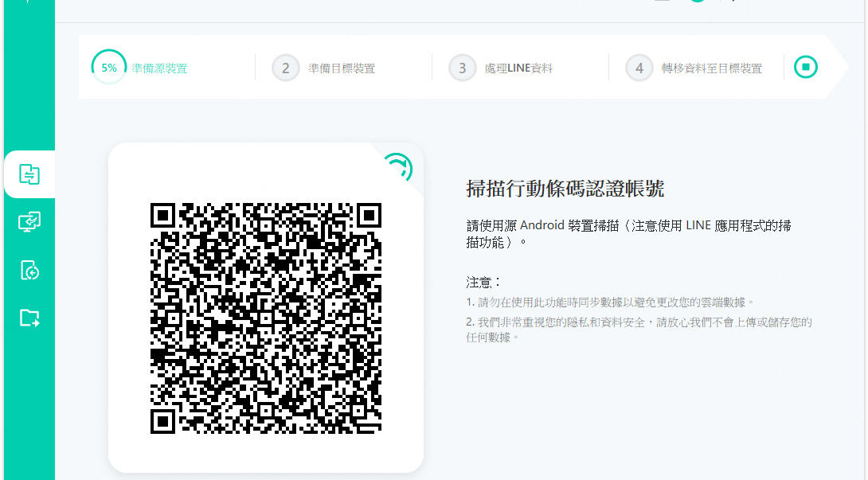Viewport: 868px width, 480px height.
Task: Click the step 4 number circle
Action: pyautogui.click(x=639, y=68)
